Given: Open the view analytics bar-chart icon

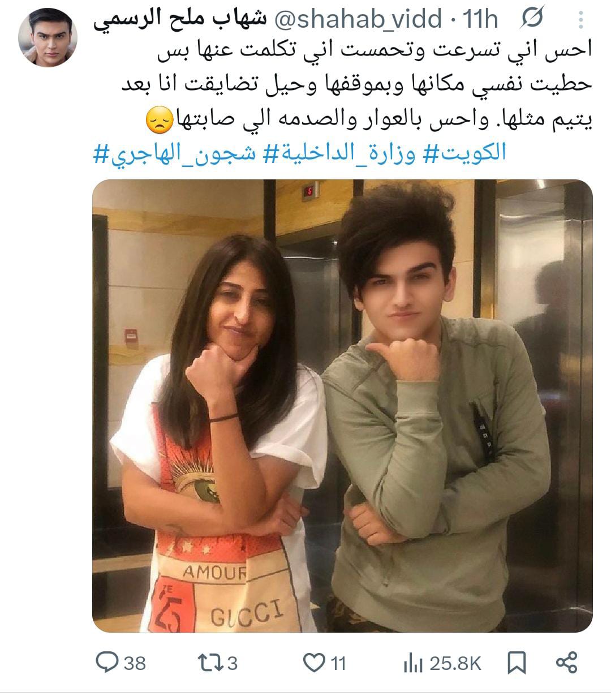Looking at the screenshot, I should [x=413, y=663].
